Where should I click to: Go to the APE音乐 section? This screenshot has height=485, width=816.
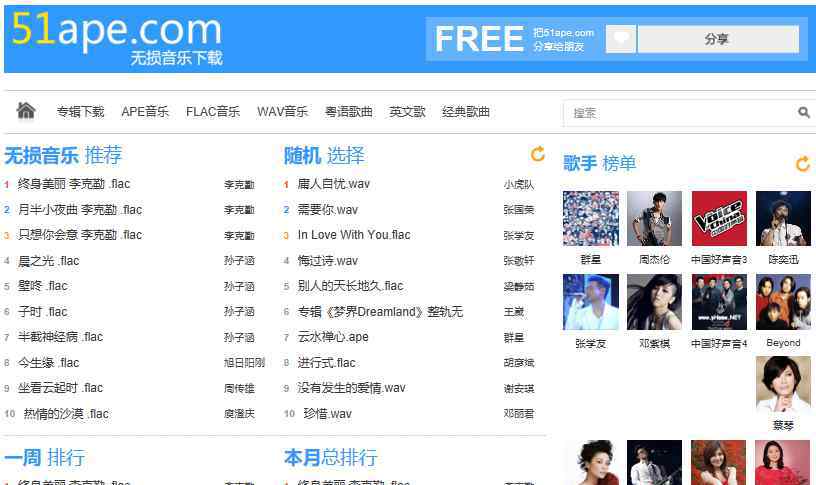pos(145,112)
